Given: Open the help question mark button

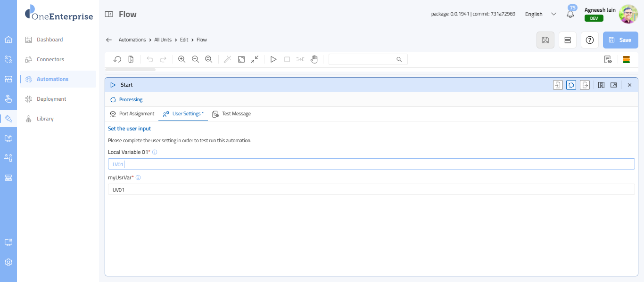Looking at the screenshot, I should pyautogui.click(x=589, y=40).
